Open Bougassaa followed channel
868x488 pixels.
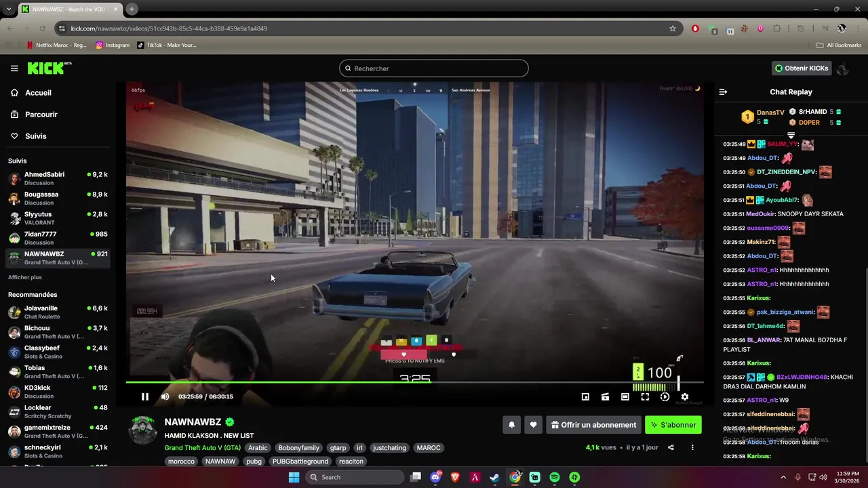coord(58,199)
